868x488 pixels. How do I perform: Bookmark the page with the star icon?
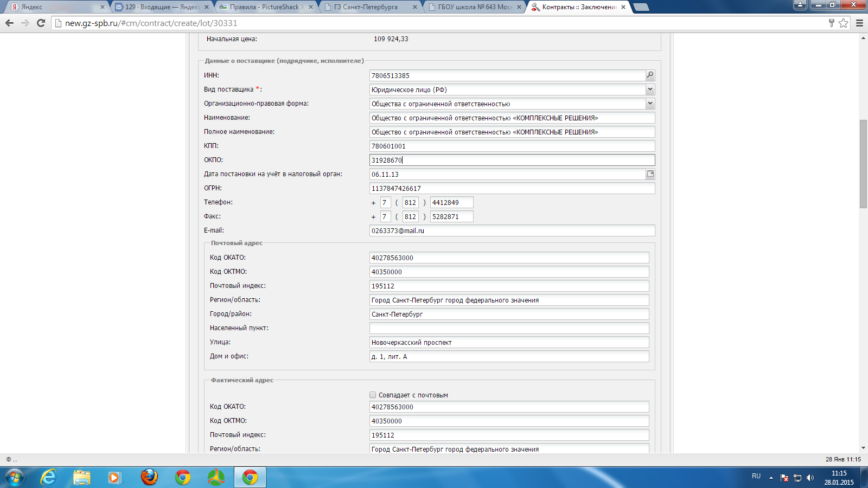pos(843,23)
